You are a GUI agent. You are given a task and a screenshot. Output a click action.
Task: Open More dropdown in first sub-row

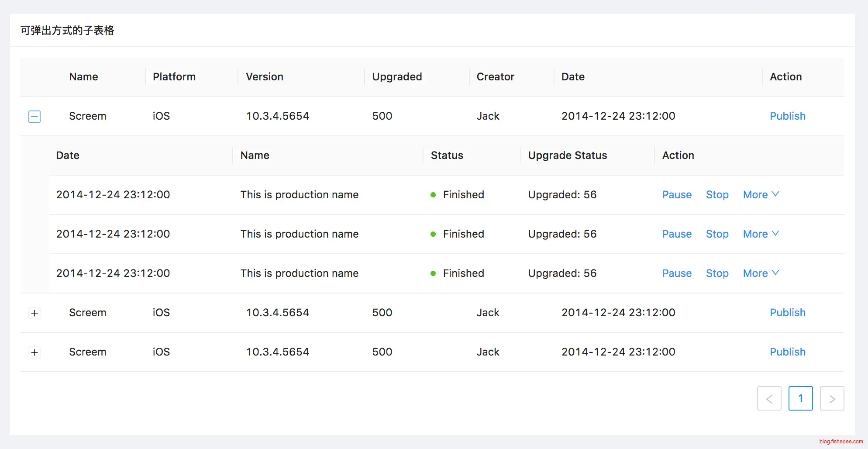[x=761, y=195]
